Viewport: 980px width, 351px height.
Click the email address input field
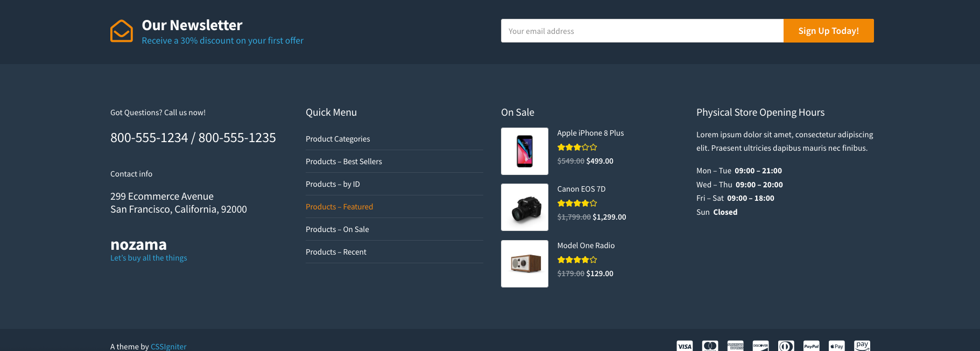pyautogui.click(x=641, y=31)
